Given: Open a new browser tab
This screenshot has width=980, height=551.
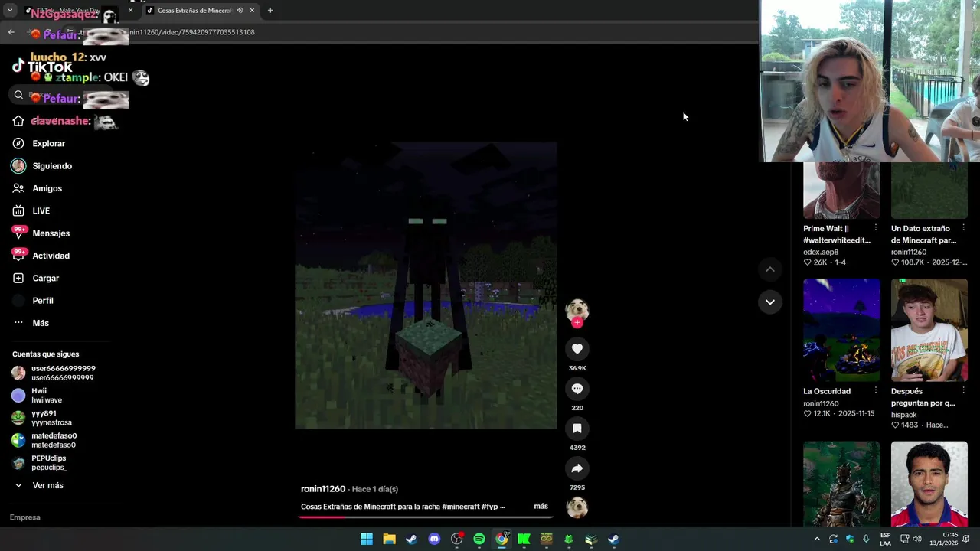Looking at the screenshot, I should tap(270, 11).
